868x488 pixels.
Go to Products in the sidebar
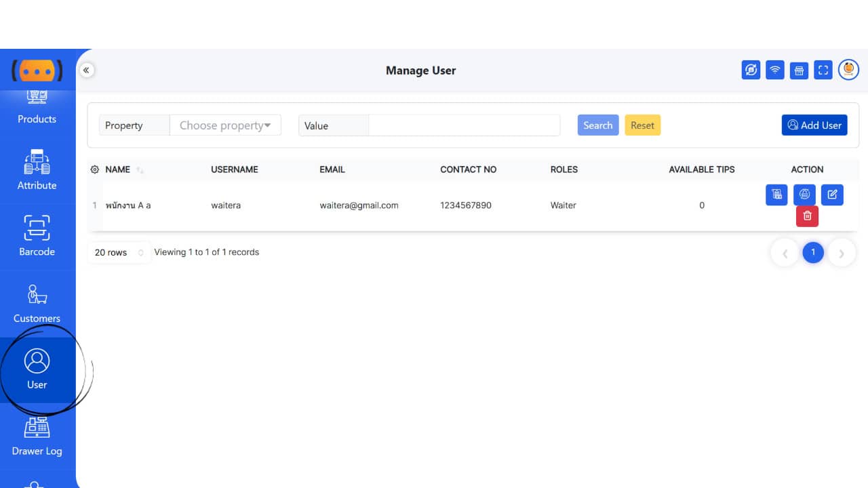37,108
